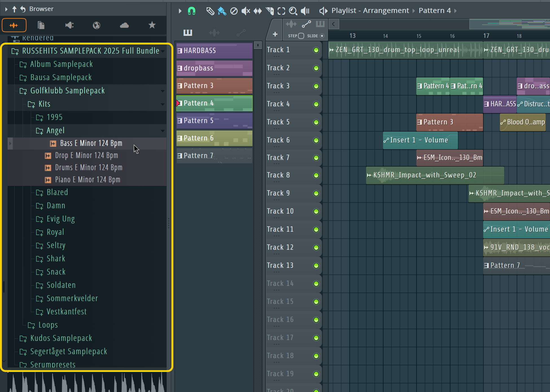Image resolution: width=550 pixels, height=392 pixels.
Task: Select Pattern 6 in the picker
Action: pos(214,138)
